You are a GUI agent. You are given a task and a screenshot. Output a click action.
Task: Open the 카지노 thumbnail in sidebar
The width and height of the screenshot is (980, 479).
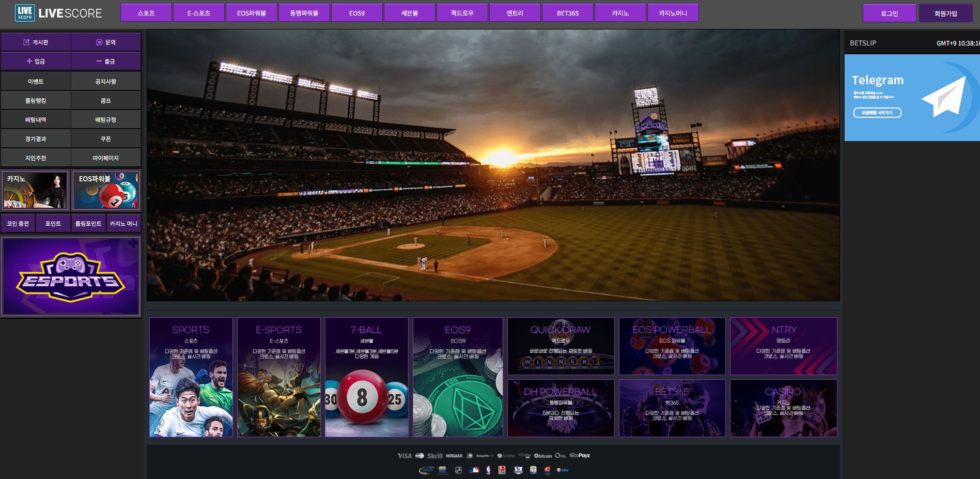coord(36,191)
